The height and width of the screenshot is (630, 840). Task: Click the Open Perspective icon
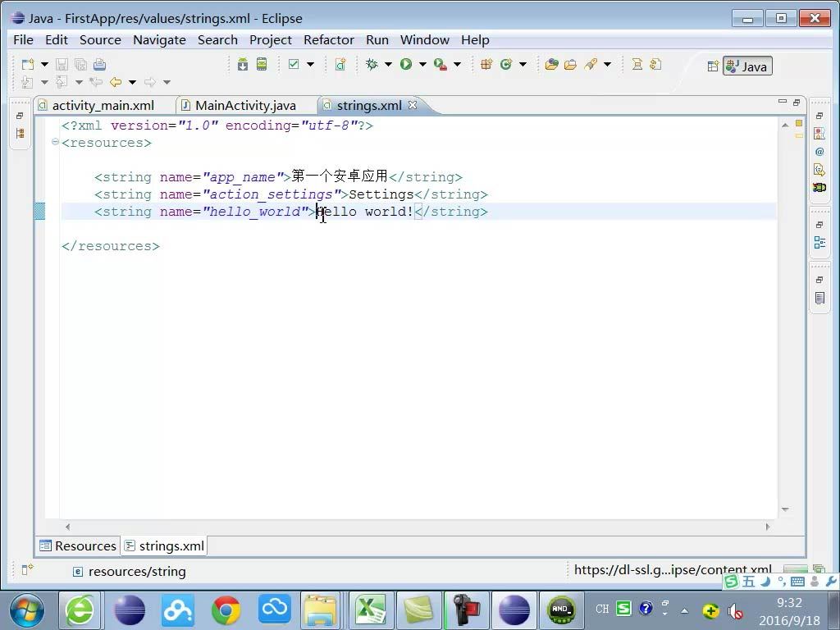[713, 66]
